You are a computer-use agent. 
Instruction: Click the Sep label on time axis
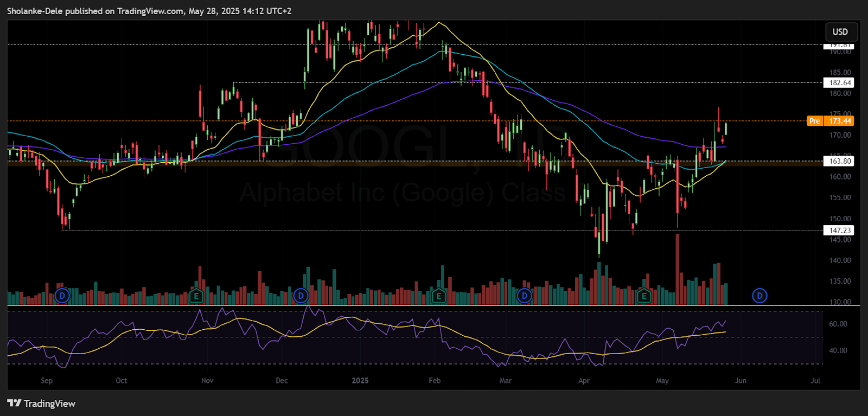(x=47, y=381)
